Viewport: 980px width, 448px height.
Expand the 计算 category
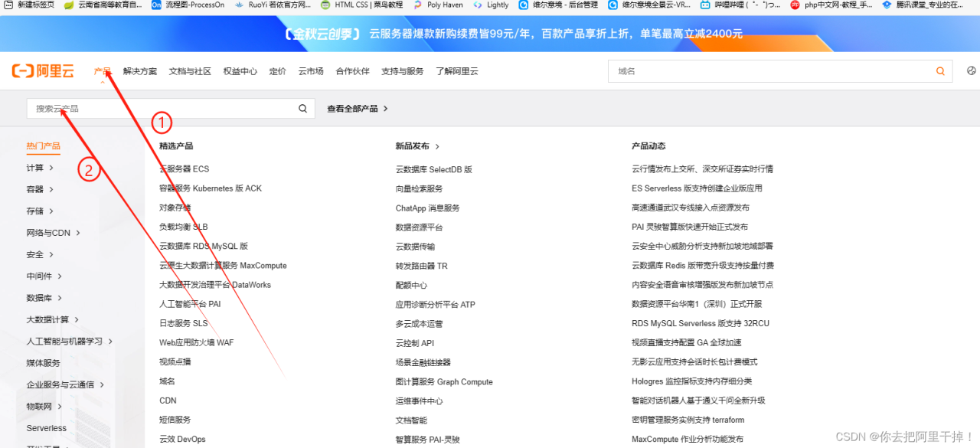pyautogui.click(x=40, y=168)
